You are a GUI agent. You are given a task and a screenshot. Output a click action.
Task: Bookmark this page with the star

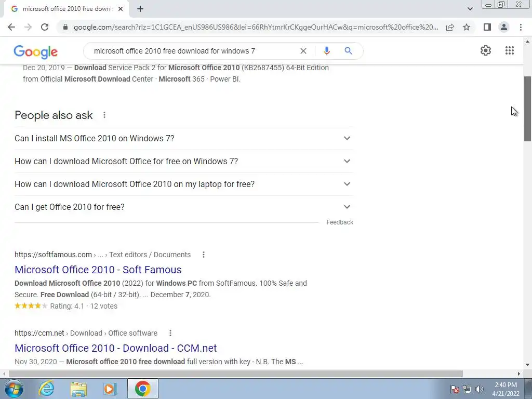[467, 27]
